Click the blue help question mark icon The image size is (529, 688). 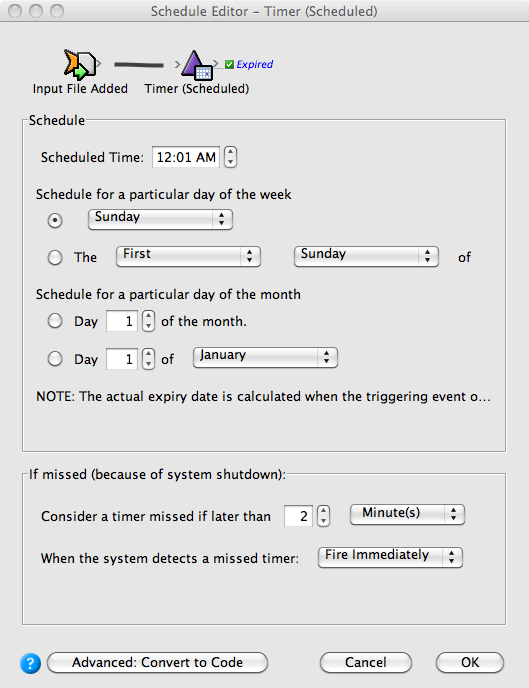tap(30, 663)
